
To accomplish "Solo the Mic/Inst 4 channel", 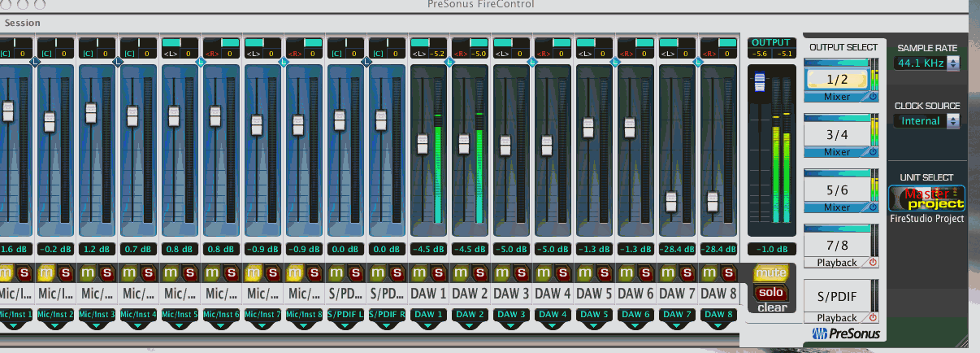I will pos(149,272).
